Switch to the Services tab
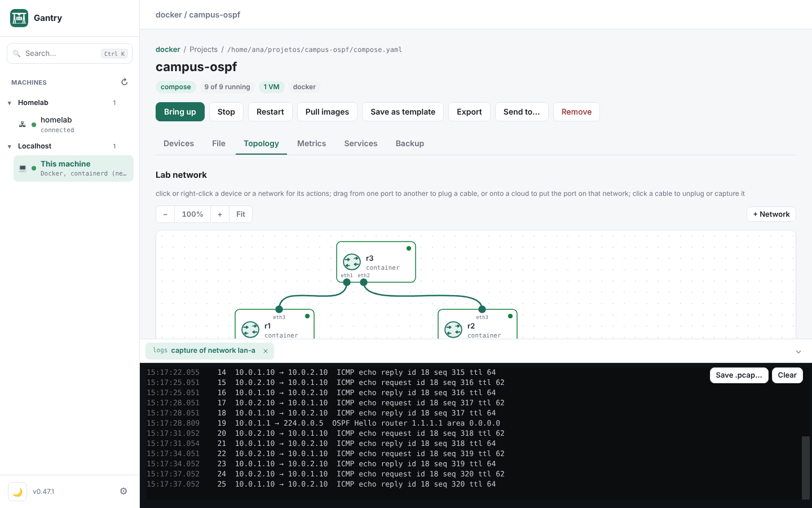Viewport: 812px width, 508px height. 361,143
